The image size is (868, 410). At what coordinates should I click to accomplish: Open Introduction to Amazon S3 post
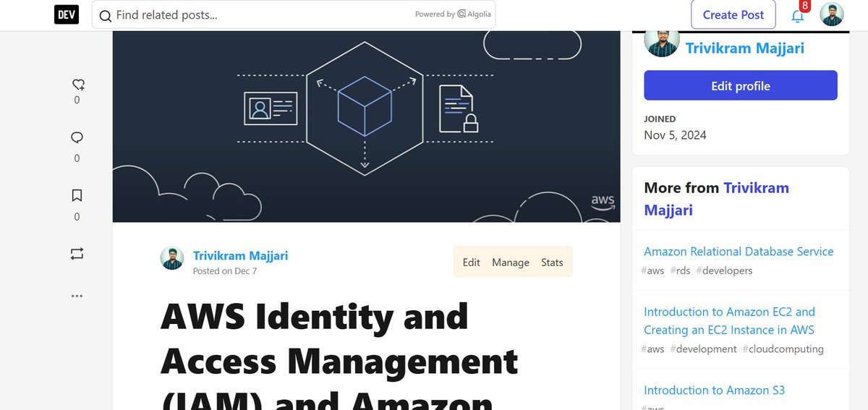[x=714, y=390]
